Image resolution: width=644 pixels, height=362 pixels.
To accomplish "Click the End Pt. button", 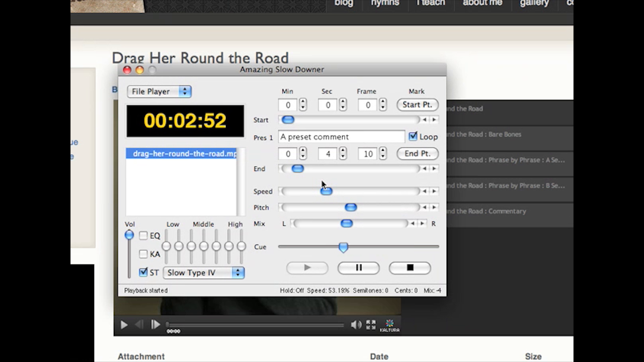I will pyautogui.click(x=417, y=153).
